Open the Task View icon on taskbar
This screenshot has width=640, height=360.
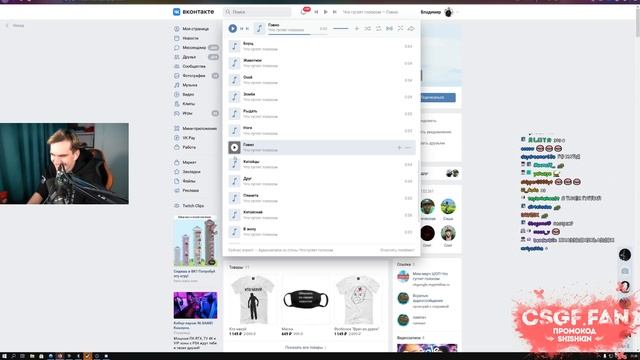pos(22,356)
